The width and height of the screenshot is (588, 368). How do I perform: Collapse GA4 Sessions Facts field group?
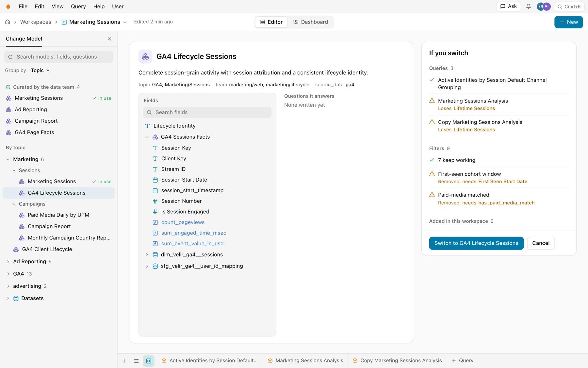point(147,137)
